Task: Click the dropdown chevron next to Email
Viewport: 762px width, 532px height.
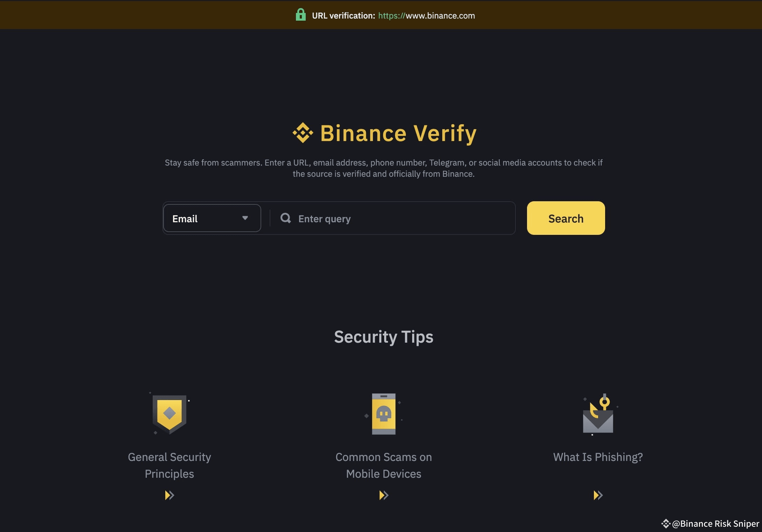Action: tap(245, 218)
